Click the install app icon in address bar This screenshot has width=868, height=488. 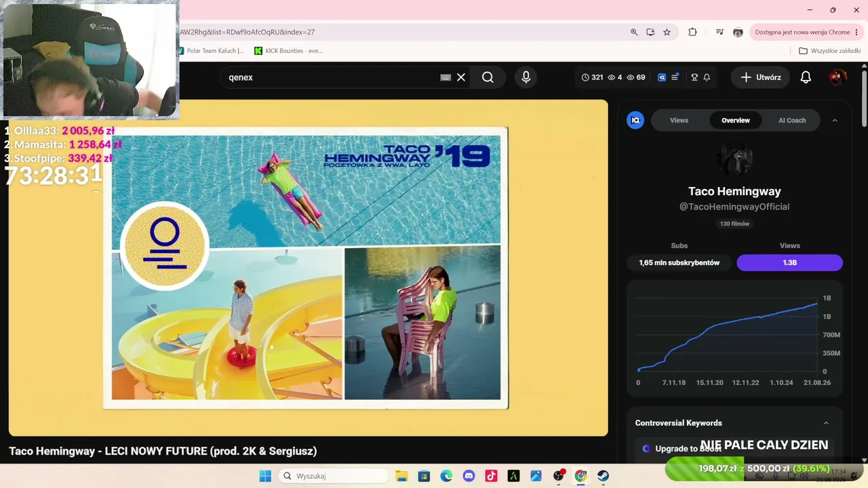650,32
